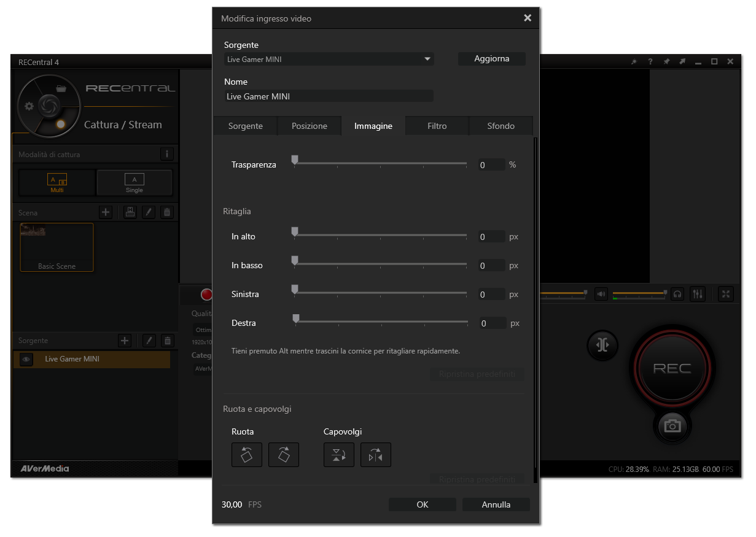756x537 pixels.
Task: Click the CPU 28.39% status text
Action: [x=629, y=469]
